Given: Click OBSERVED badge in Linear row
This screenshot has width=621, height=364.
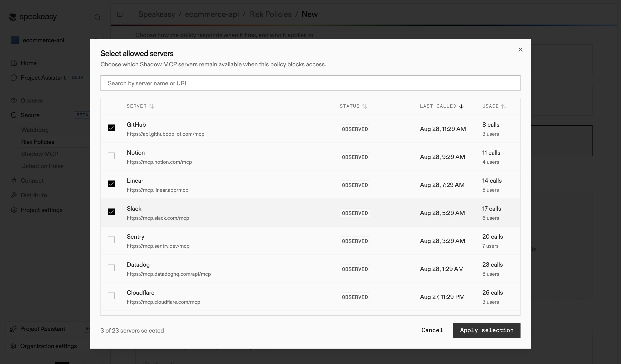Looking at the screenshot, I should [355, 185].
